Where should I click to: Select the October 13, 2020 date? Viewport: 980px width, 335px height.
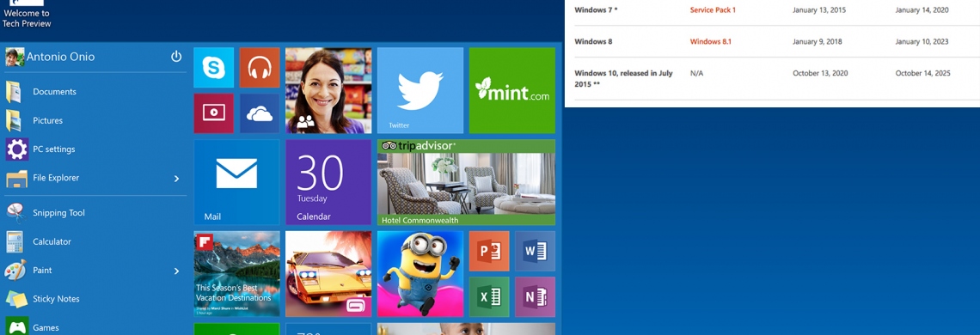pos(820,73)
